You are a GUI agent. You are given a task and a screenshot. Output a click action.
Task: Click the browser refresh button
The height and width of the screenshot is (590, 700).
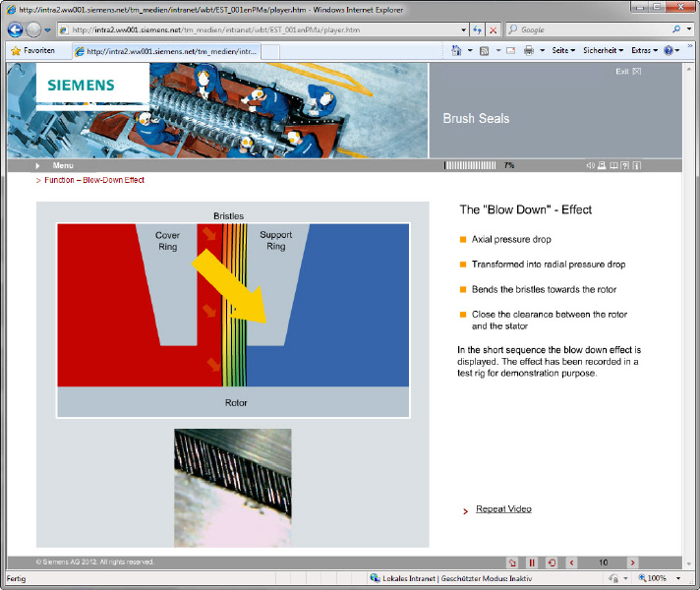477,30
